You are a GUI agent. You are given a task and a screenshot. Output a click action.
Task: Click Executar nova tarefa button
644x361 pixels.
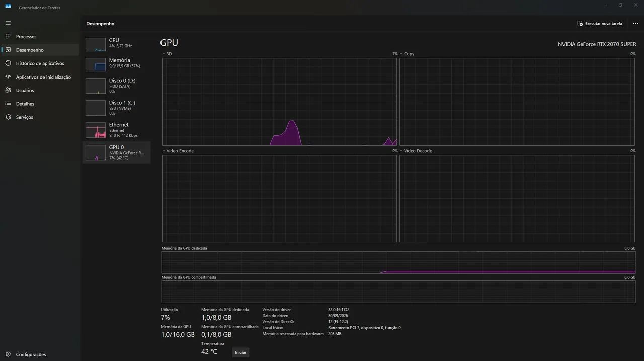point(600,24)
